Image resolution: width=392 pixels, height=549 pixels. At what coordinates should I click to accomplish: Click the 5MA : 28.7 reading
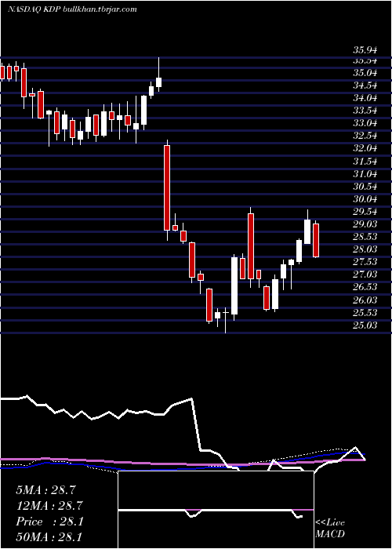pos(45,490)
